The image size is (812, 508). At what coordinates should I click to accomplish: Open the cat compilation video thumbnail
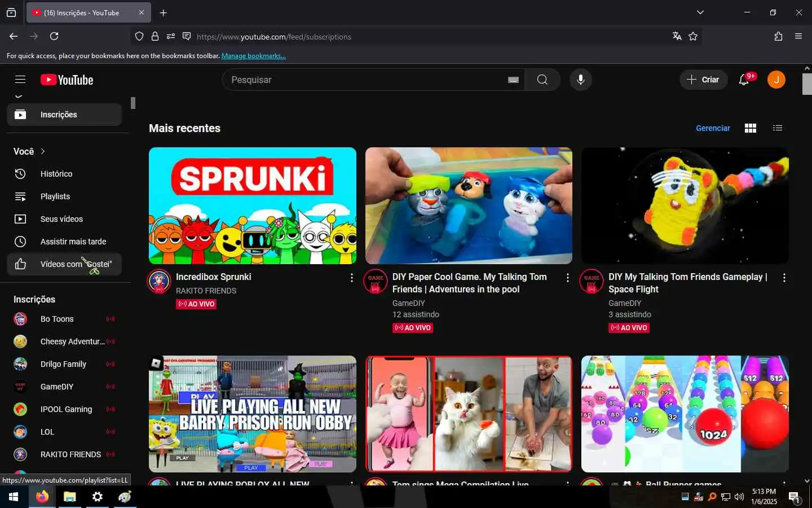(x=469, y=414)
